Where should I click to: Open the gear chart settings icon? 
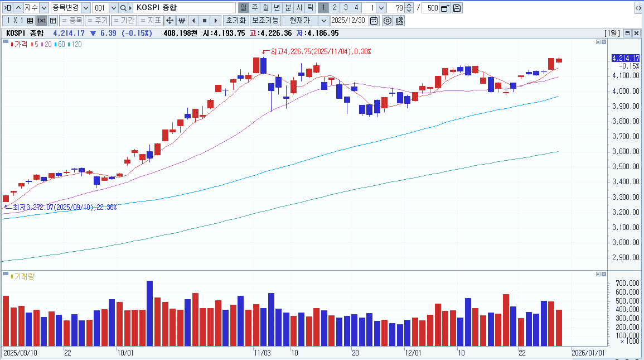tap(388, 21)
